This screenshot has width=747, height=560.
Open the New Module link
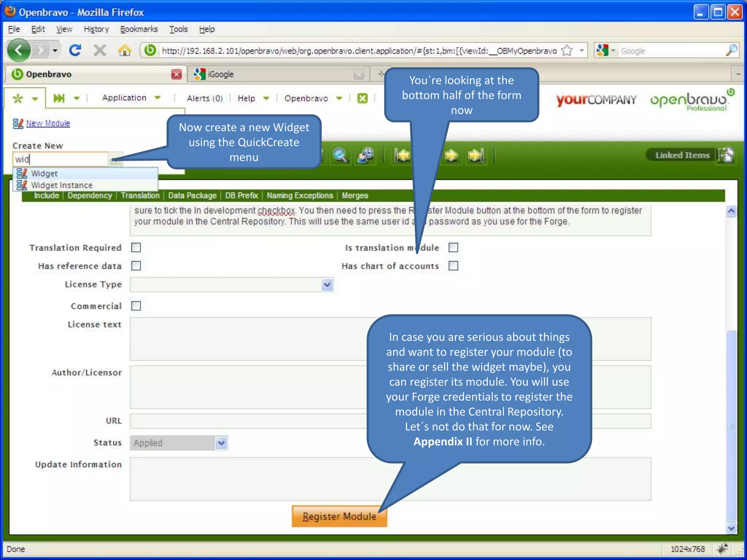[x=48, y=123]
